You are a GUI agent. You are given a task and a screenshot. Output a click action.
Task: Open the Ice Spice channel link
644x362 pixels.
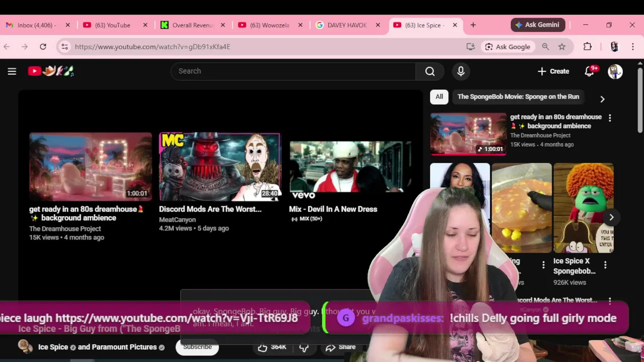(53, 347)
